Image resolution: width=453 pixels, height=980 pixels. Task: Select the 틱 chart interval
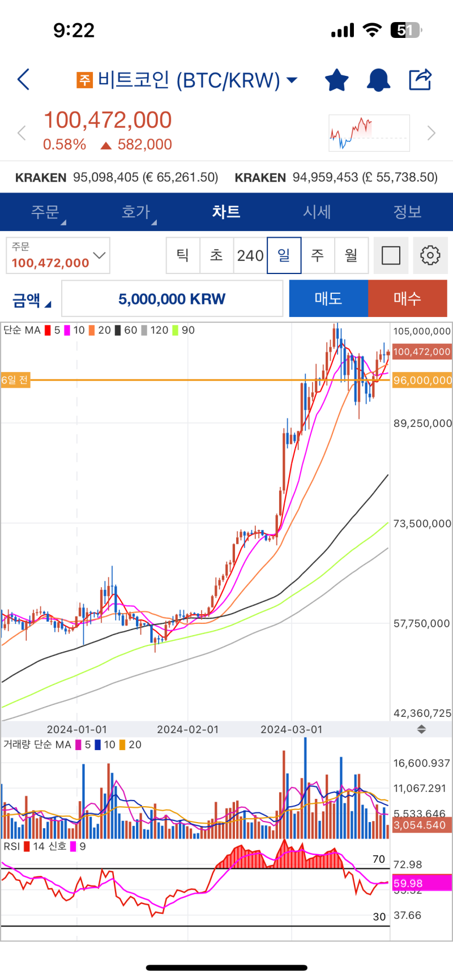(183, 255)
